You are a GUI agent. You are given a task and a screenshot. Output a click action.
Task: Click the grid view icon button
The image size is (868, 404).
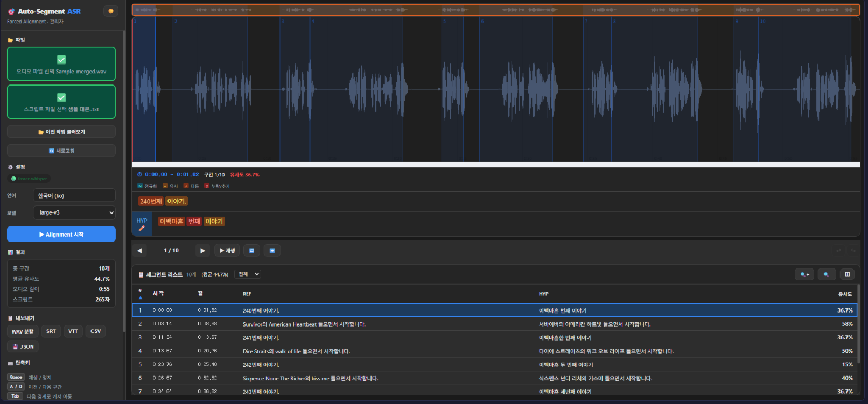(847, 274)
